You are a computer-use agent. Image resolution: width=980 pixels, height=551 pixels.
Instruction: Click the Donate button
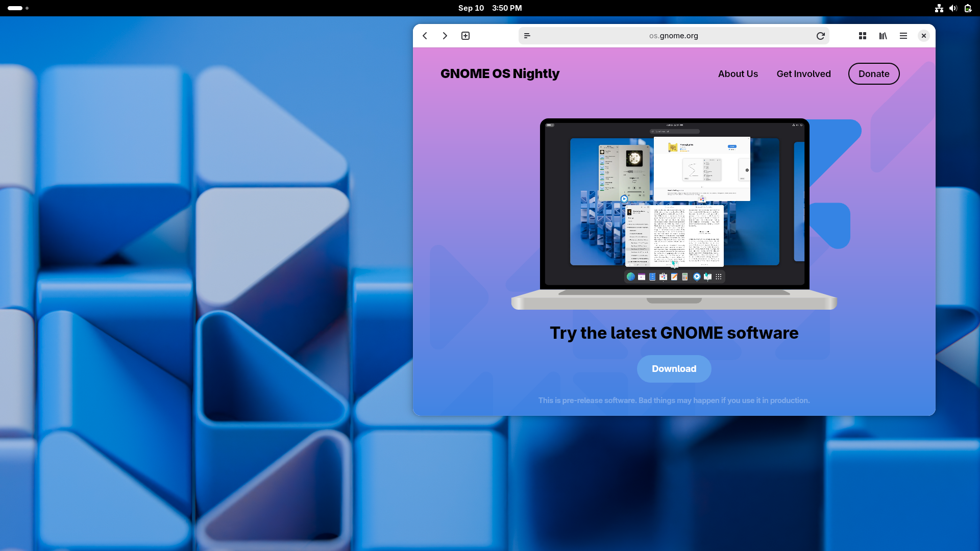click(x=874, y=74)
